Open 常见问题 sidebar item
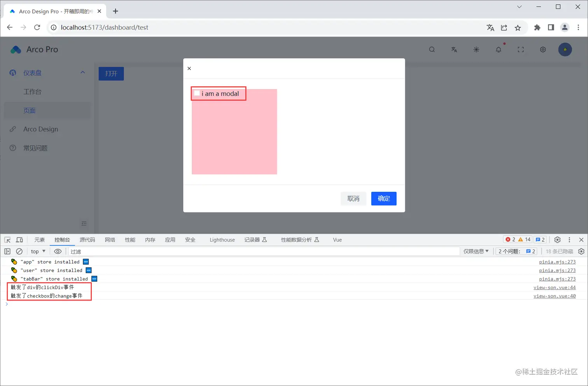Screen dimensions: 588x386 pos(35,148)
